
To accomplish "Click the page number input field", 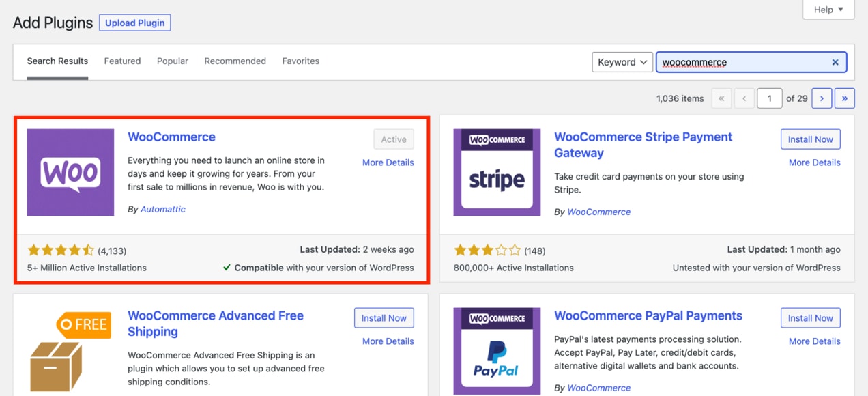I will pos(770,98).
